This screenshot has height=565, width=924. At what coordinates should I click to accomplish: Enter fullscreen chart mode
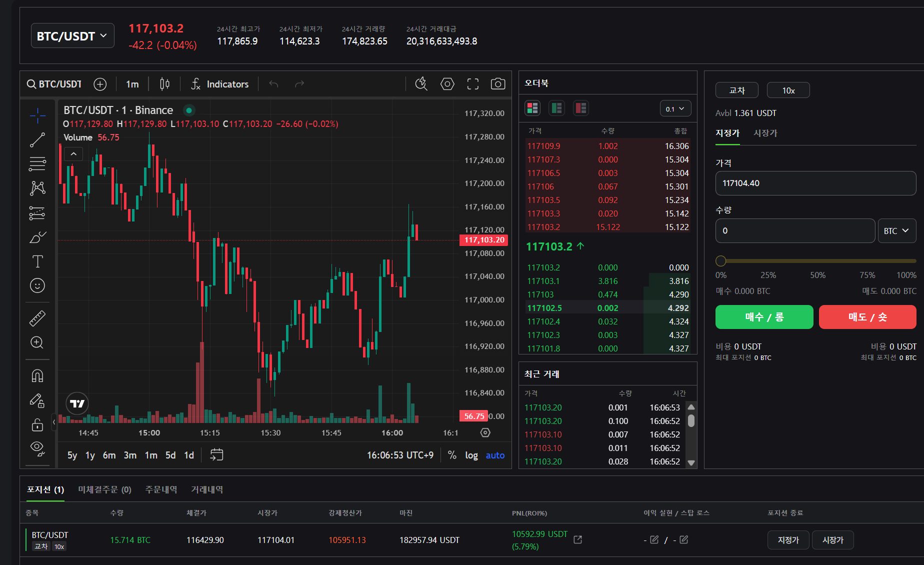(473, 84)
